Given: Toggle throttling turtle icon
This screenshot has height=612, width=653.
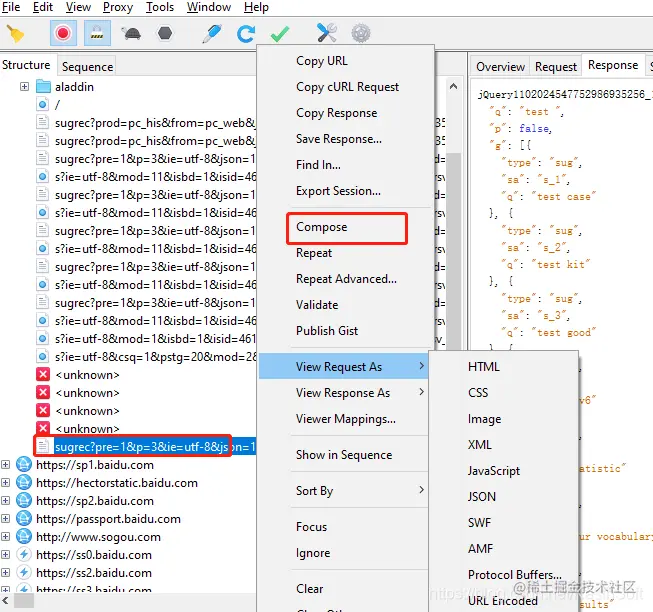Looking at the screenshot, I should pyautogui.click(x=131, y=33).
